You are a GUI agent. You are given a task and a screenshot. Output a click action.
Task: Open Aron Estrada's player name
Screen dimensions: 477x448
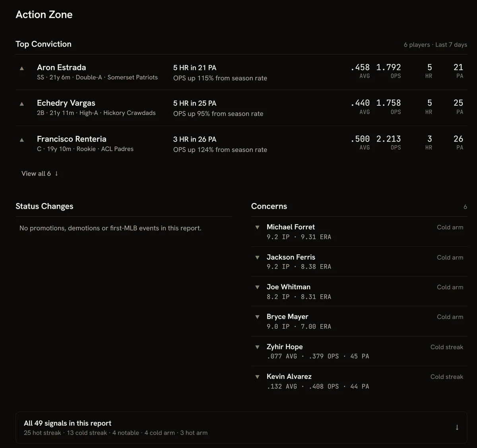(61, 67)
